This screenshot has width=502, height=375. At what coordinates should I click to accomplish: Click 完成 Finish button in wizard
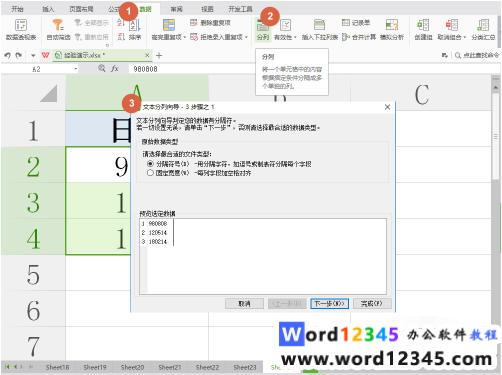(x=372, y=304)
